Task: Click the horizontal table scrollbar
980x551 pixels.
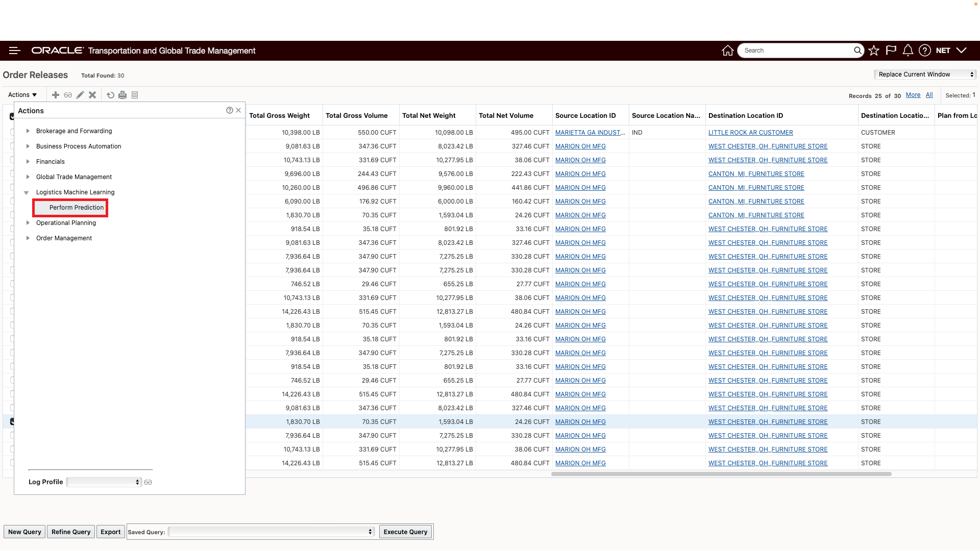Action: point(721,474)
